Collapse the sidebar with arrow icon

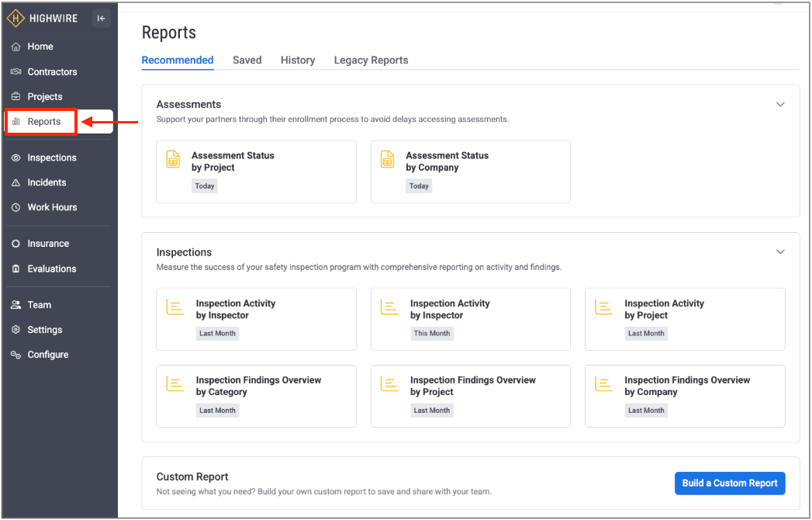pyautogui.click(x=101, y=18)
